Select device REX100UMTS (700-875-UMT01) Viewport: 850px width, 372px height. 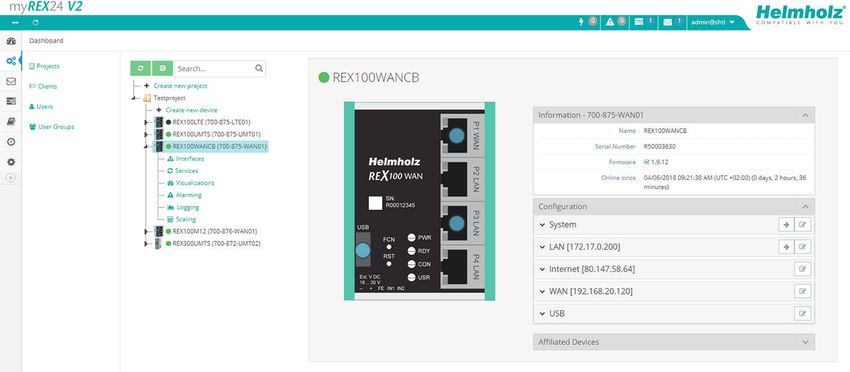pos(216,134)
